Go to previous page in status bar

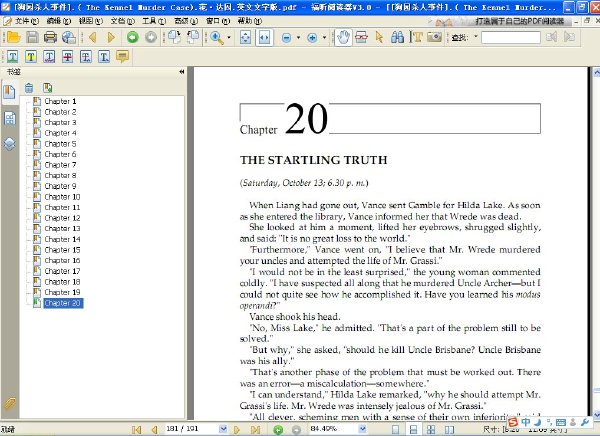click(154, 429)
